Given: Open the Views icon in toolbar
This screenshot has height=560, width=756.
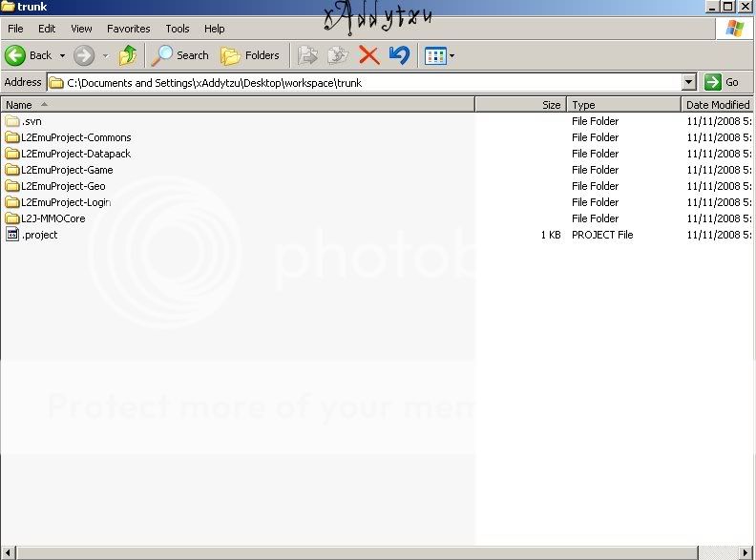Looking at the screenshot, I should point(434,55).
